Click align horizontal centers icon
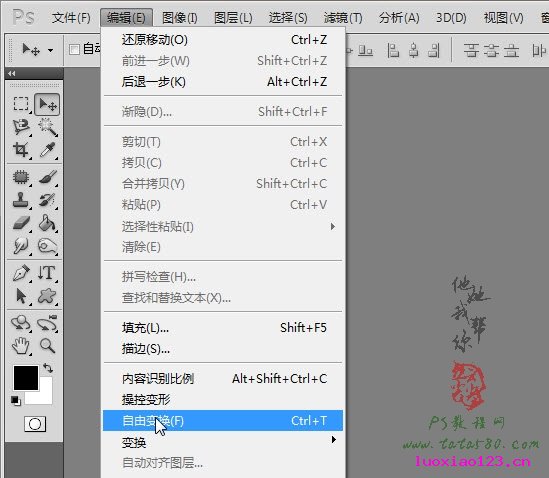 pyautogui.click(x=414, y=50)
